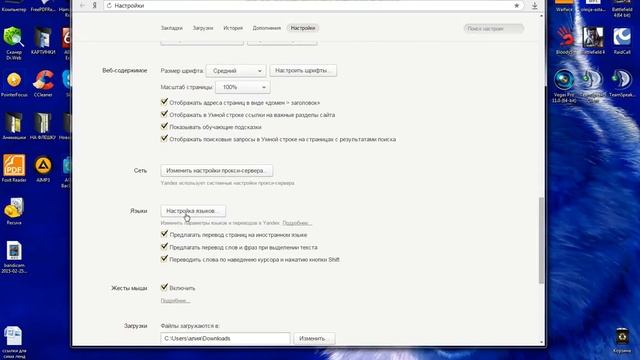Open page zoom dropdown '100%'
Viewport: 640px width, 360px height.
(242, 87)
